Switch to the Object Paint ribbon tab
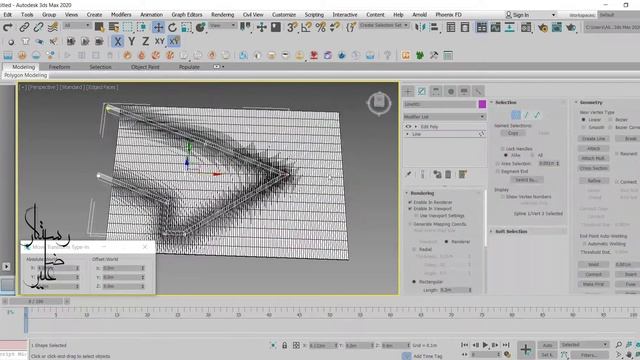The image size is (640, 360). 145,67
